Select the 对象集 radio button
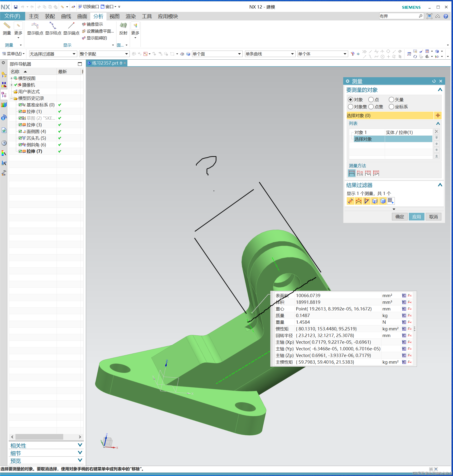The width and height of the screenshot is (453, 476). [350, 107]
